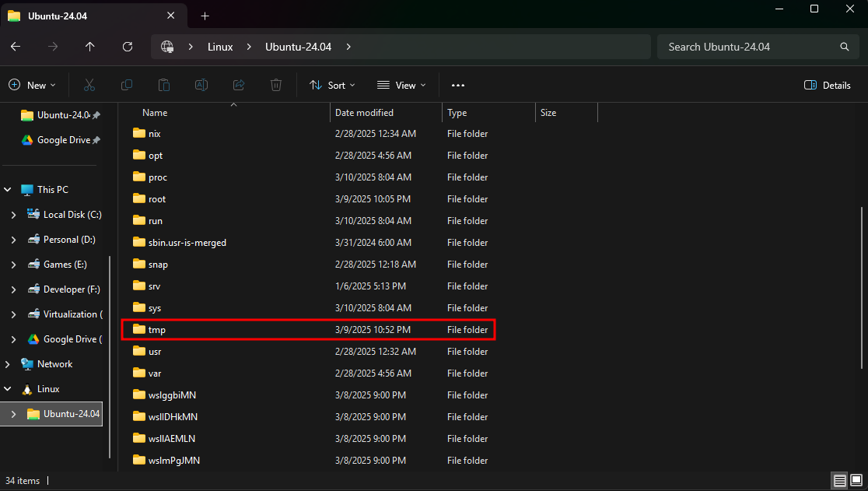Expand the Local Disk (C:) tree node
This screenshot has height=491, width=868.
point(14,215)
